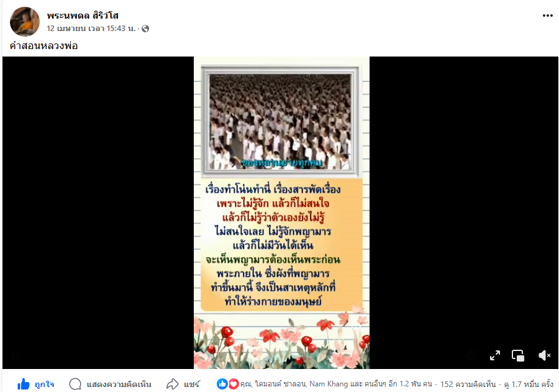Viewport: 559px width, 392px height.
Task: Open the 152 ความคิดเห็น comments count
Action: coord(468,384)
